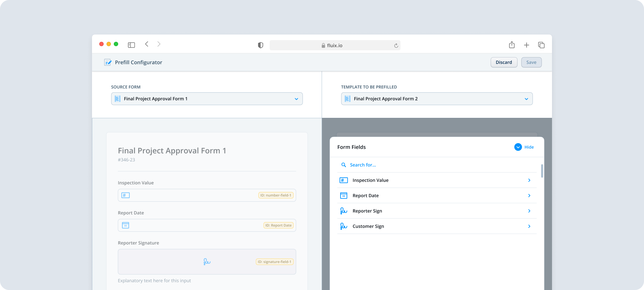The image size is (644, 290).
Task: Click the Reporter Sign signature icon
Action: tap(343, 211)
